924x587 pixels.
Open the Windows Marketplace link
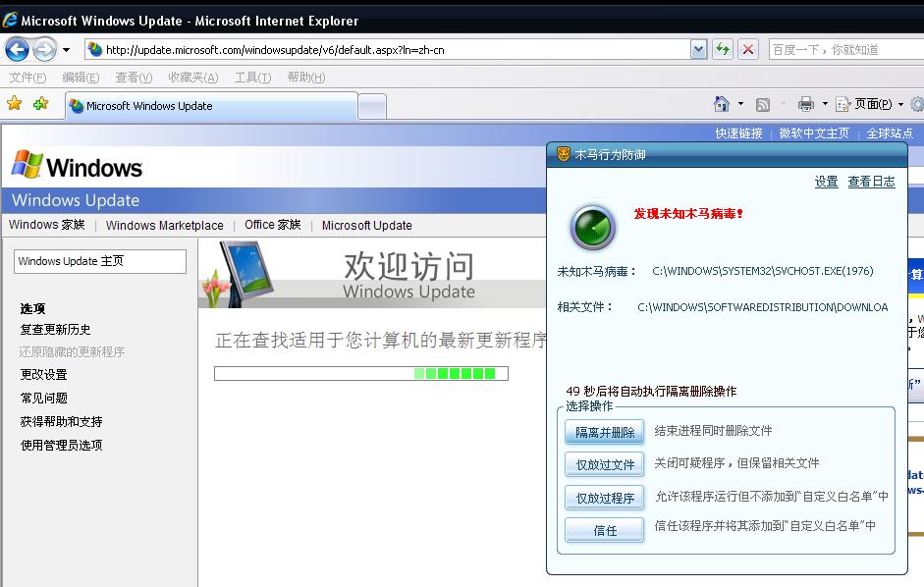click(x=164, y=225)
